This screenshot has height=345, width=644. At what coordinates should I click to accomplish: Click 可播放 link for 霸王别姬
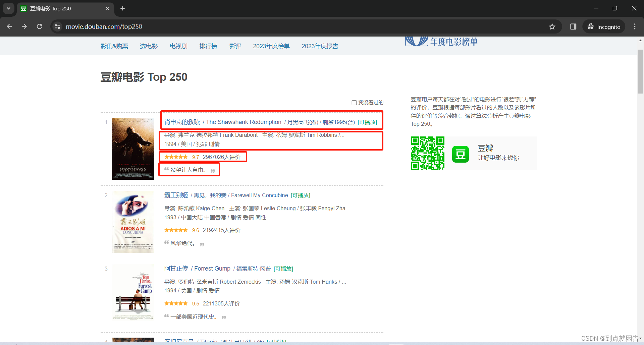(301, 195)
